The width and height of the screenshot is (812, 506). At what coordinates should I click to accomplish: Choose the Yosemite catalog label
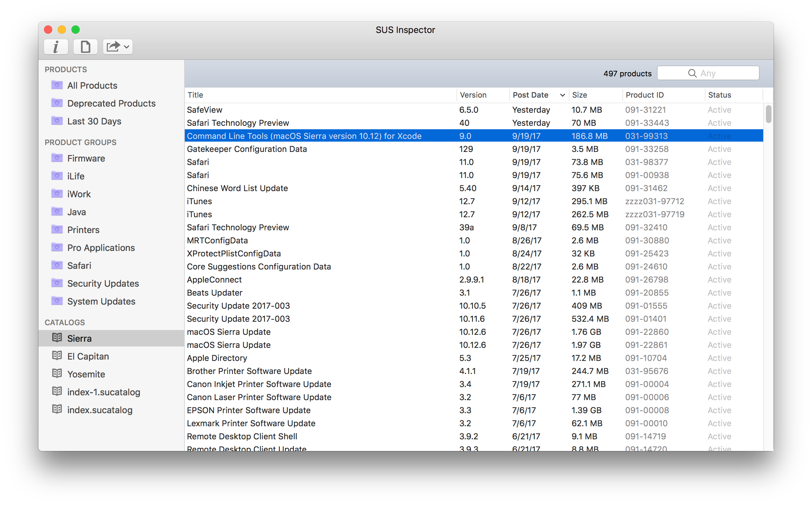(86, 374)
